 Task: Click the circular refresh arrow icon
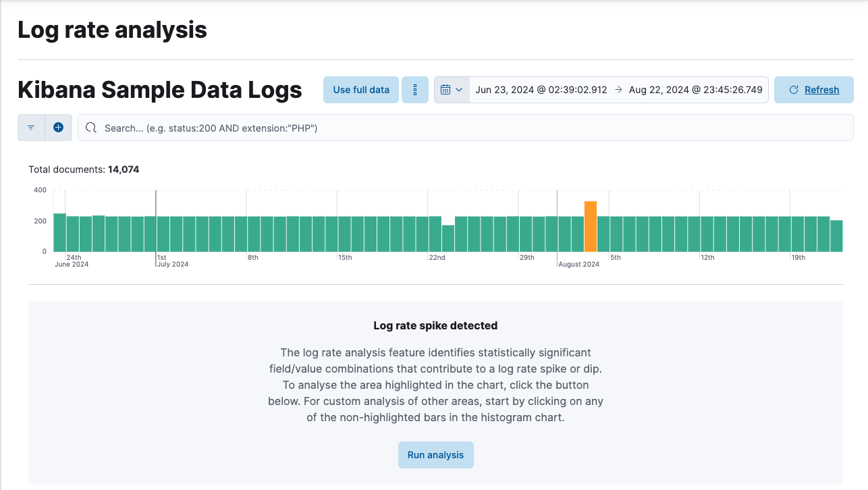pyautogui.click(x=793, y=89)
